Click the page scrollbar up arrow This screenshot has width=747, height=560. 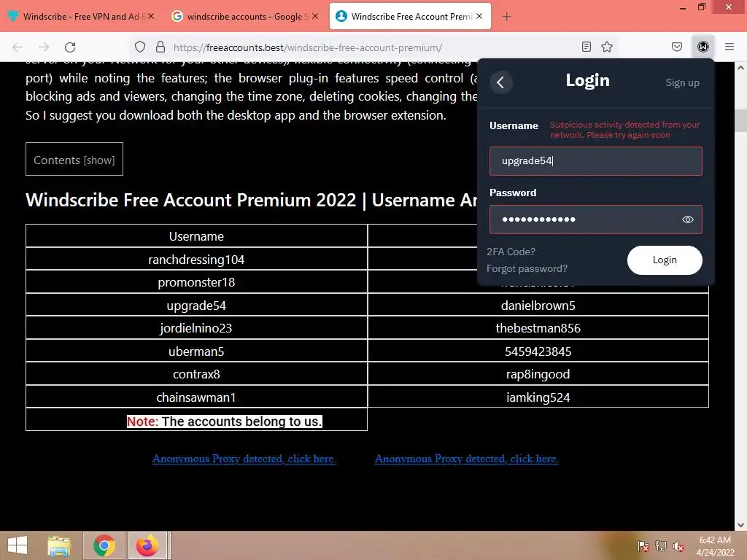741,68
